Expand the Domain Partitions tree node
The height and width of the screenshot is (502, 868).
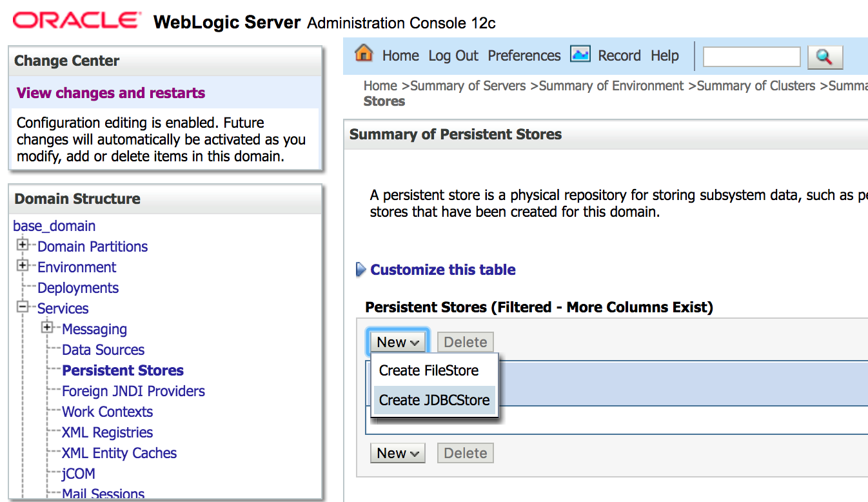[x=23, y=245]
